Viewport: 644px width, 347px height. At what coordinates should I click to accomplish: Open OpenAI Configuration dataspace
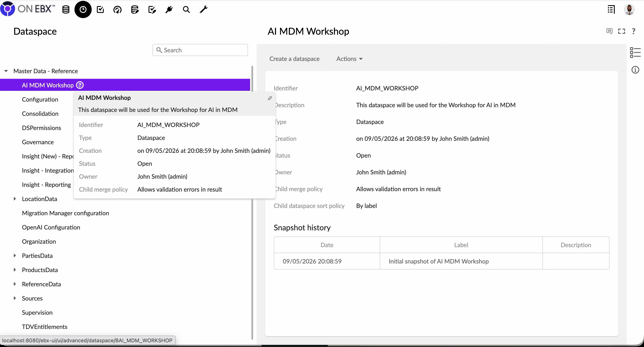(51, 228)
